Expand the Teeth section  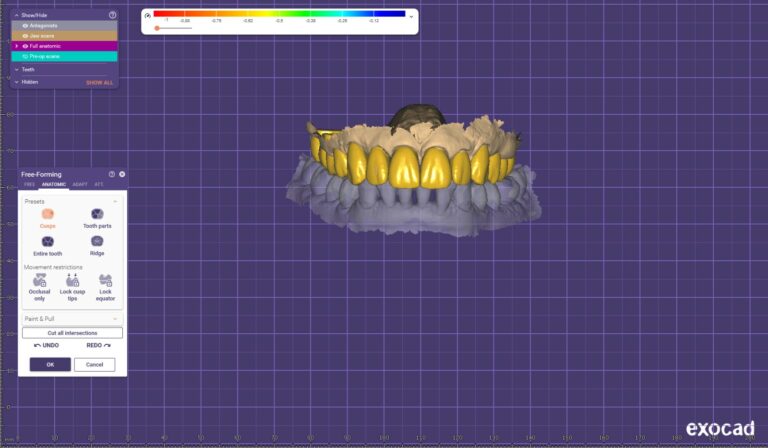[16, 69]
